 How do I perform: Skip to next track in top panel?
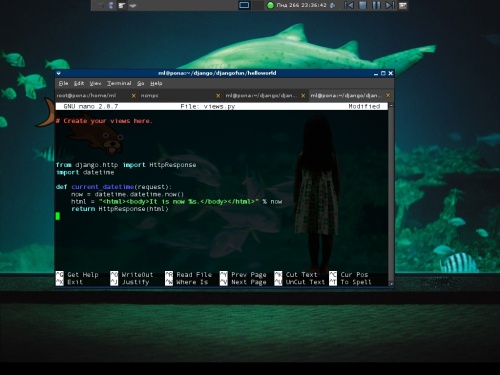390,5
